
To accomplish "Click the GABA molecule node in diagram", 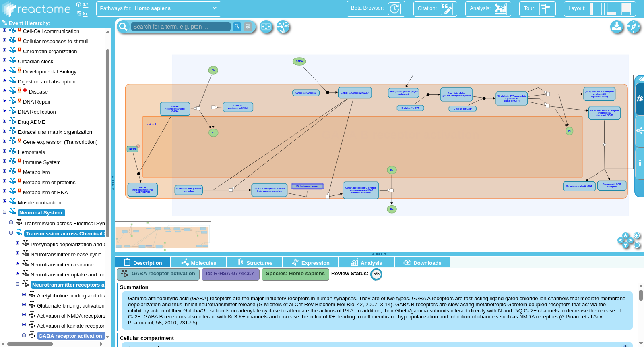I will (299, 61).
